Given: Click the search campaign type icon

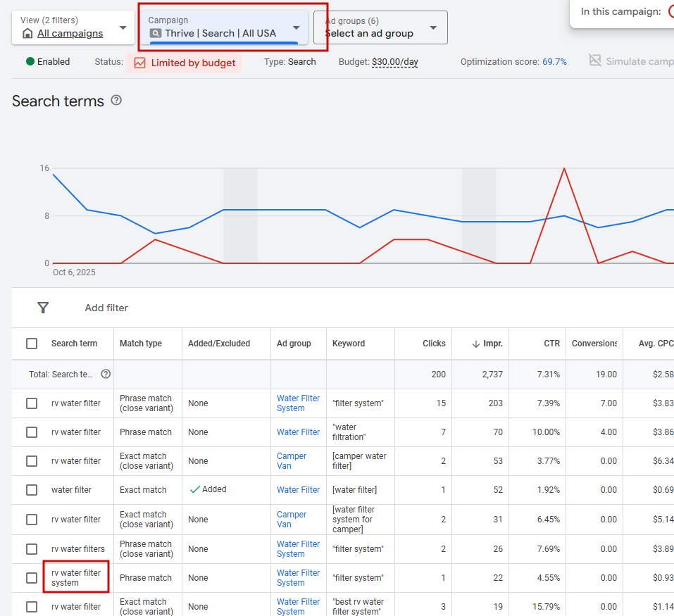Looking at the screenshot, I should (x=155, y=33).
